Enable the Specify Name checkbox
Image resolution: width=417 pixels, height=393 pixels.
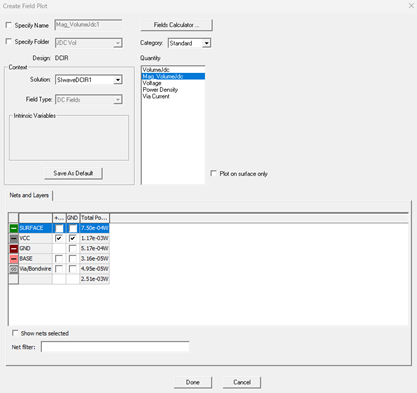click(x=9, y=25)
